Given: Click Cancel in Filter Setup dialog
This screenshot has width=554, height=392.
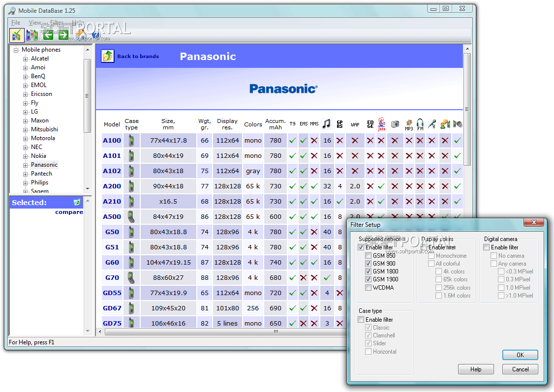Looking at the screenshot, I should 520,369.
